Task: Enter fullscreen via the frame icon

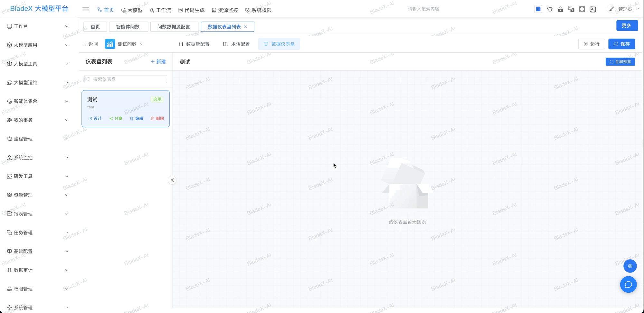Action: click(582, 9)
